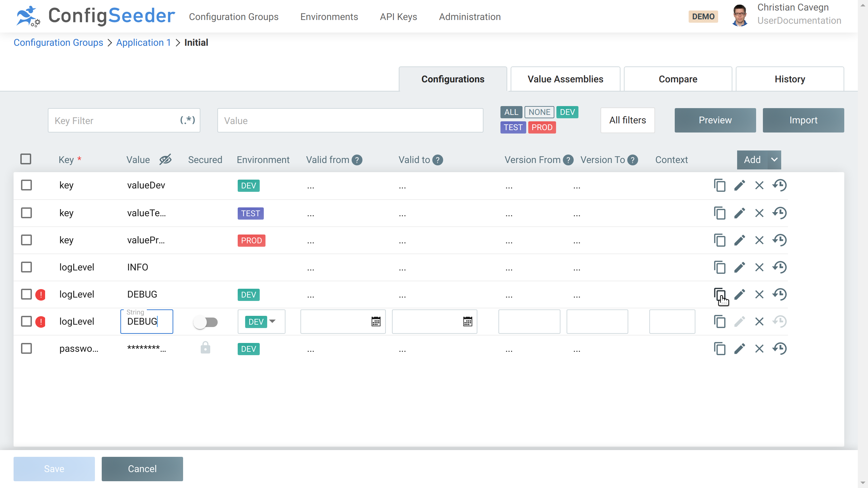
Task: Click the Valid to calendar icon
Action: [x=468, y=322]
